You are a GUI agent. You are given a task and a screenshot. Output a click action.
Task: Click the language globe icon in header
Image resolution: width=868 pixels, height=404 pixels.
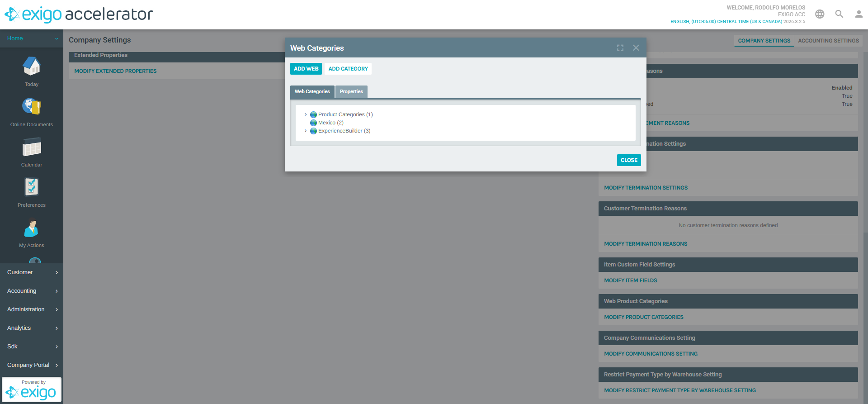[x=820, y=14]
